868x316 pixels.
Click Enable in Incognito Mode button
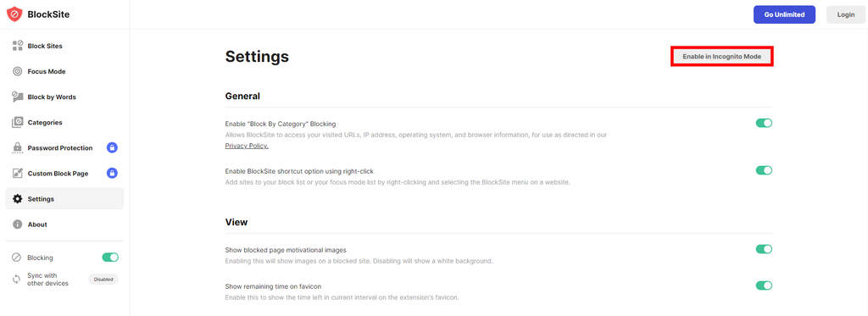(722, 57)
